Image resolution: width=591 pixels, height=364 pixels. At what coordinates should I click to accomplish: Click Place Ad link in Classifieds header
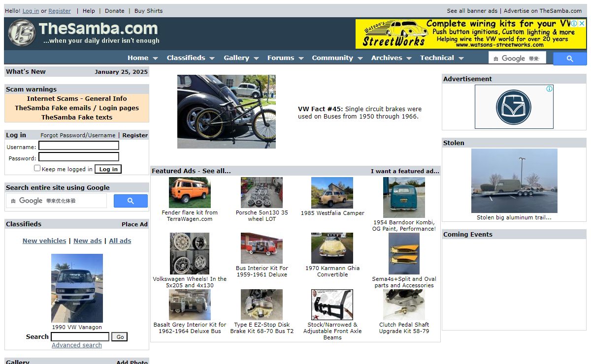(x=134, y=224)
